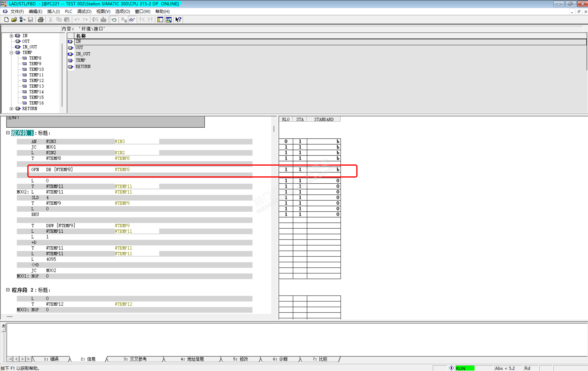Click the symbolic representation tag icon
This screenshot has height=371, width=588.
click(x=114, y=20)
